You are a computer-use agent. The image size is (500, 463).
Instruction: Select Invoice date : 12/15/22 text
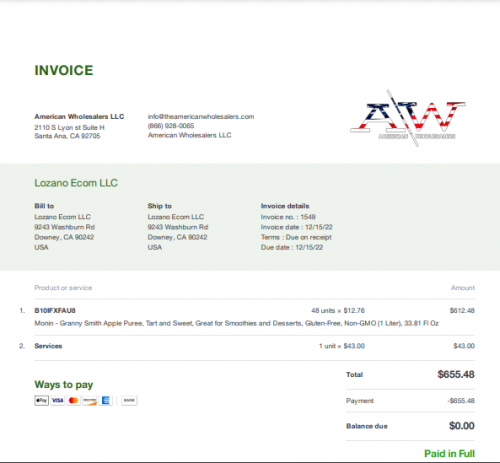tap(297, 227)
